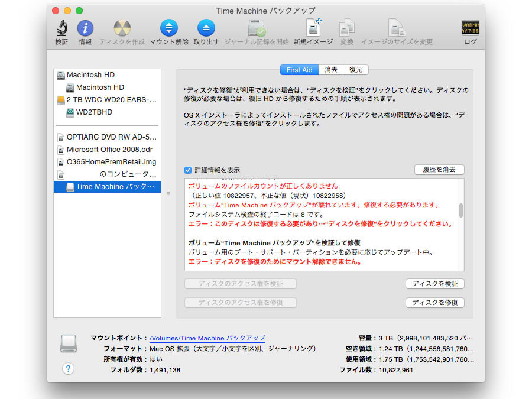Switch to the 消去 tab
The height and width of the screenshot is (399, 532).
click(x=331, y=70)
